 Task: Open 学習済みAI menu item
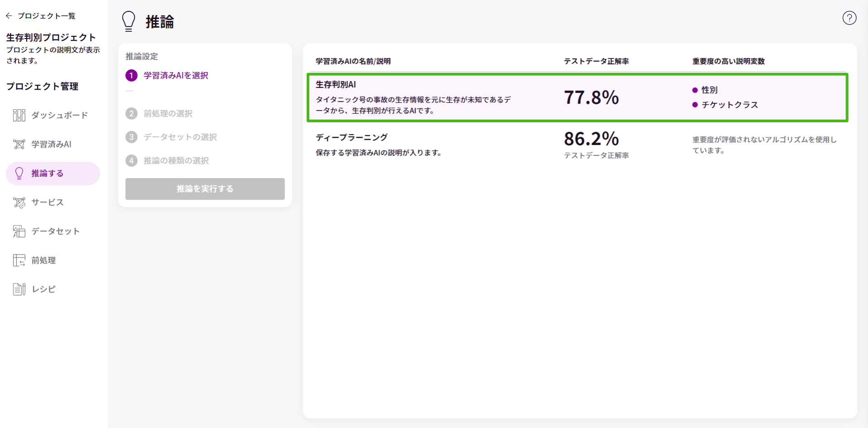[x=53, y=144]
